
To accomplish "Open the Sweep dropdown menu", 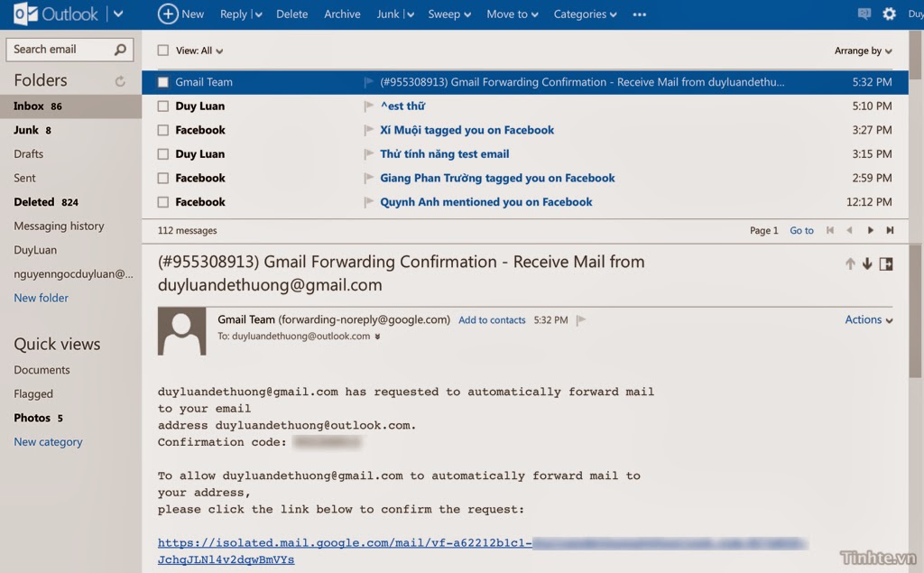I will (x=449, y=14).
